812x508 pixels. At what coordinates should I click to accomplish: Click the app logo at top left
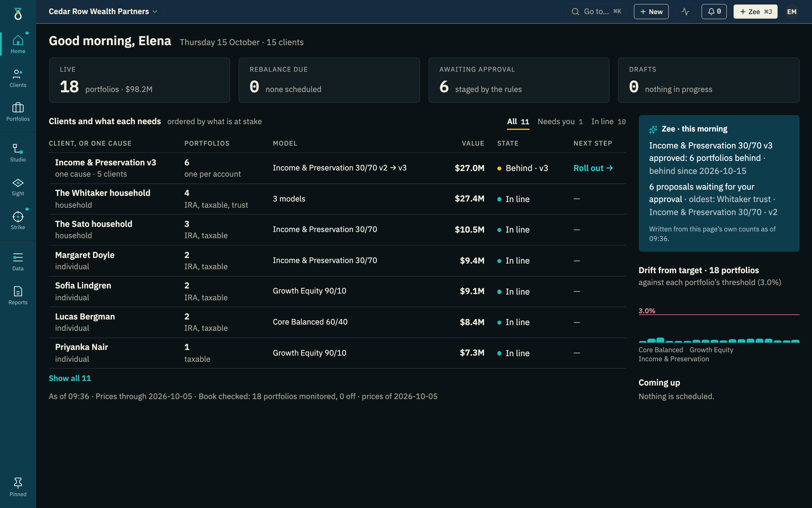tap(18, 14)
